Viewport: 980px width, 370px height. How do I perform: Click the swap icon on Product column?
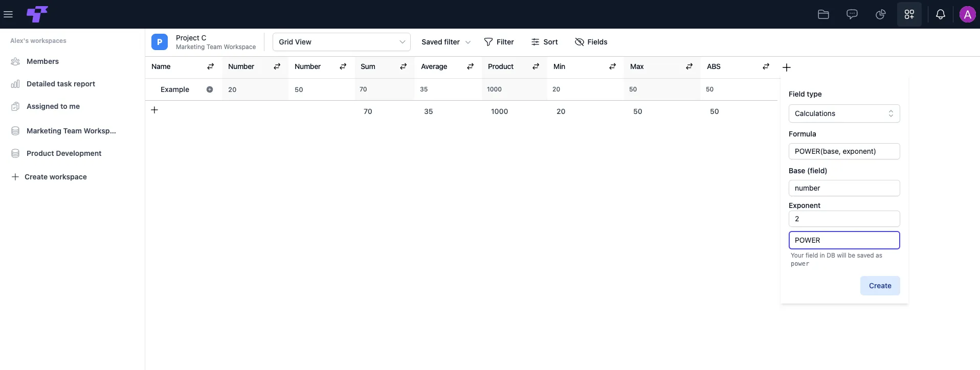[536, 66]
